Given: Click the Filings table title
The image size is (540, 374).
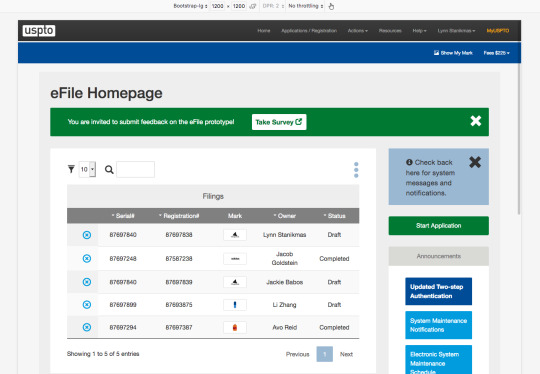Looking at the screenshot, I should coord(213,196).
